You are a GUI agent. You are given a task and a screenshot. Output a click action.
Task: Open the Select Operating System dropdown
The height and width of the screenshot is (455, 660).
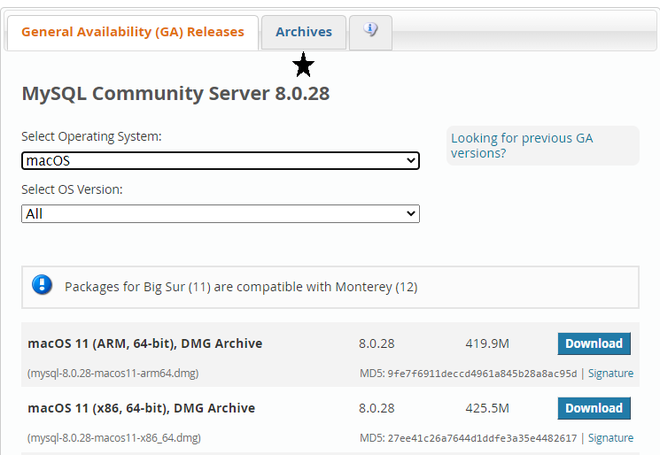(220, 161)
